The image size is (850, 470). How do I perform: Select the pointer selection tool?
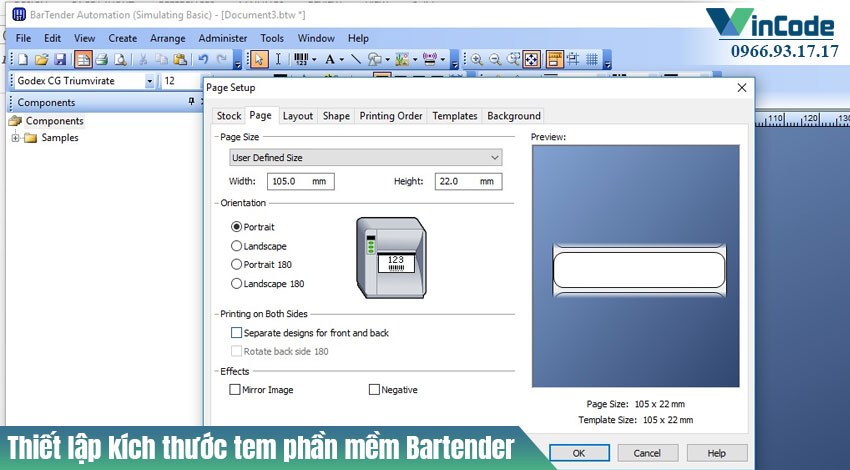tap(259, 59)
